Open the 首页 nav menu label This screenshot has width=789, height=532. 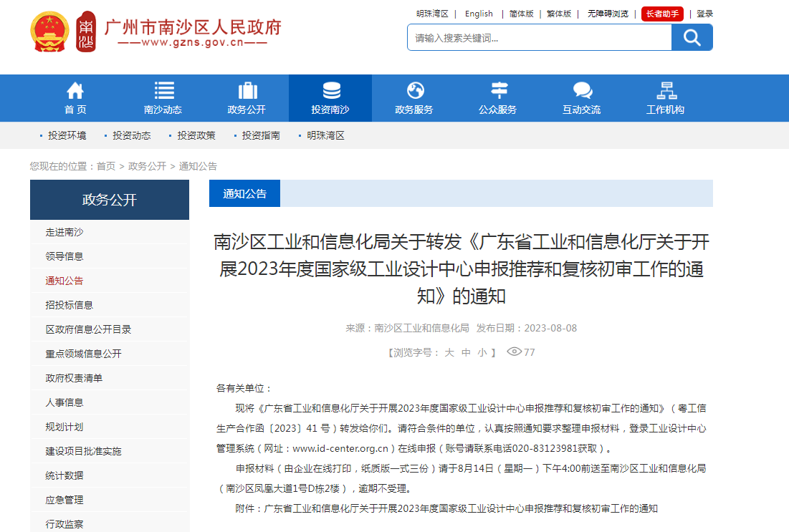pos(75,110)
